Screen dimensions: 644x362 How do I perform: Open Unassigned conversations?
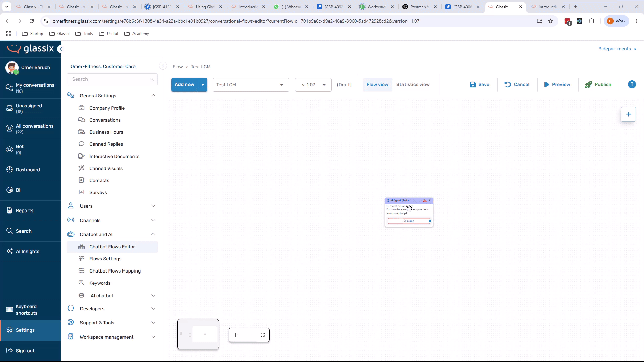click(x=31, y=108)
